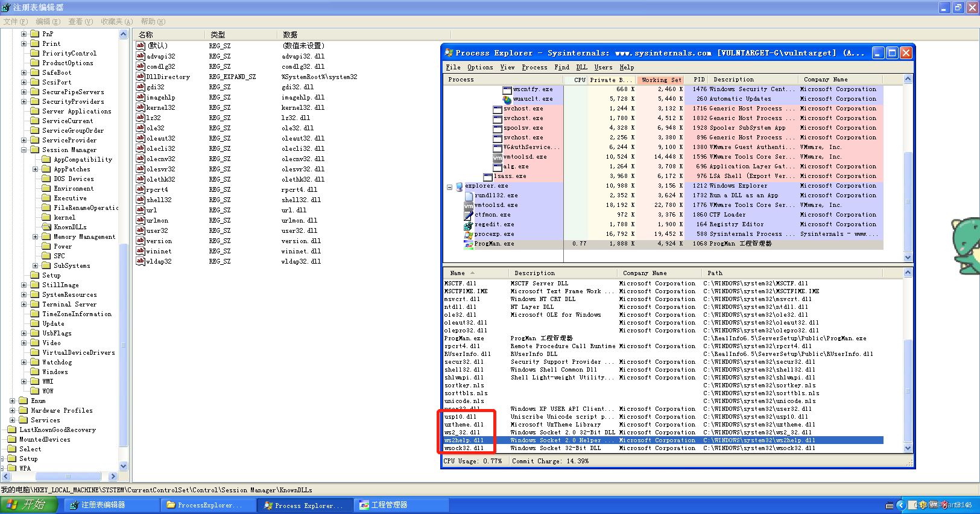Select the KnownDLLs folder icon
The image size is (980, 514).
pyautogui.click(x=46, y=227)
